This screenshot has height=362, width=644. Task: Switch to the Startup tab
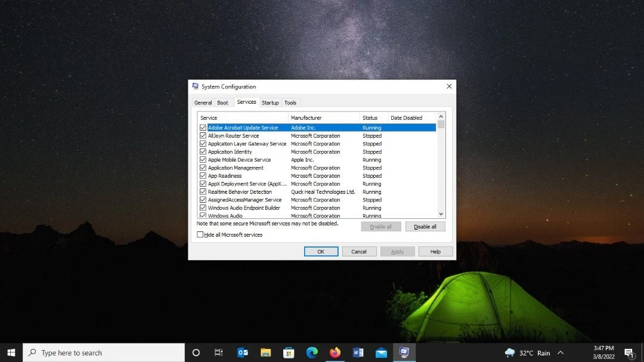click(270, 103)
